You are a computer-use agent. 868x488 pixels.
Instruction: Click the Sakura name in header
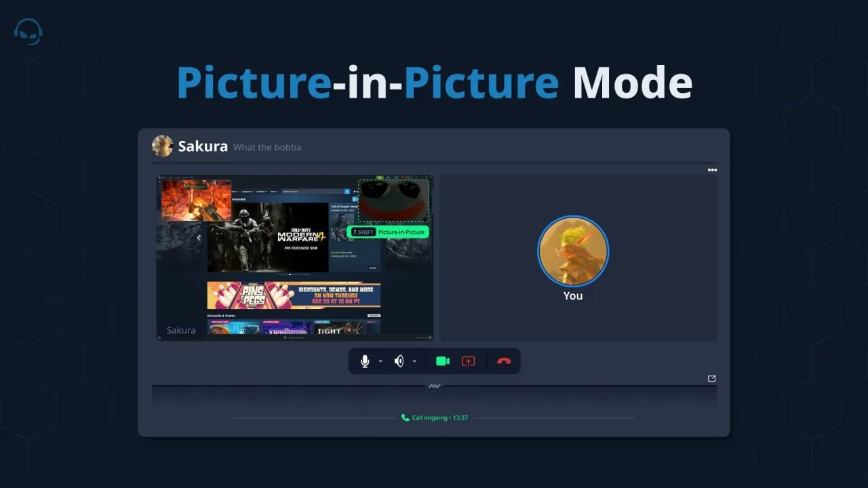(x=203, y=146)
